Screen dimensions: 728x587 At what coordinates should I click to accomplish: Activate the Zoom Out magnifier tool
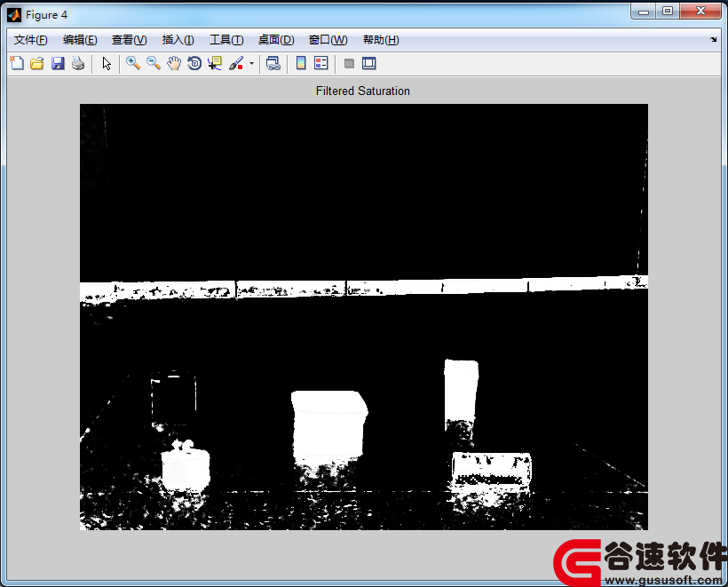click(154, 63)
